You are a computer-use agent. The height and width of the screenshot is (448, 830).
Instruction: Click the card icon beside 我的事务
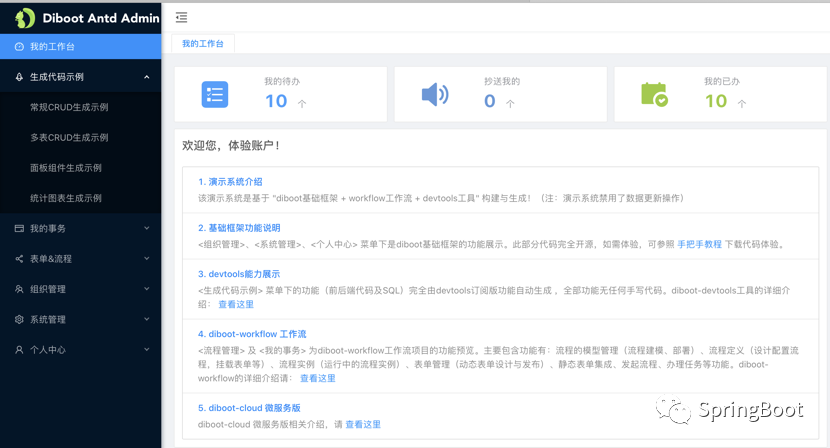(19, 228)
